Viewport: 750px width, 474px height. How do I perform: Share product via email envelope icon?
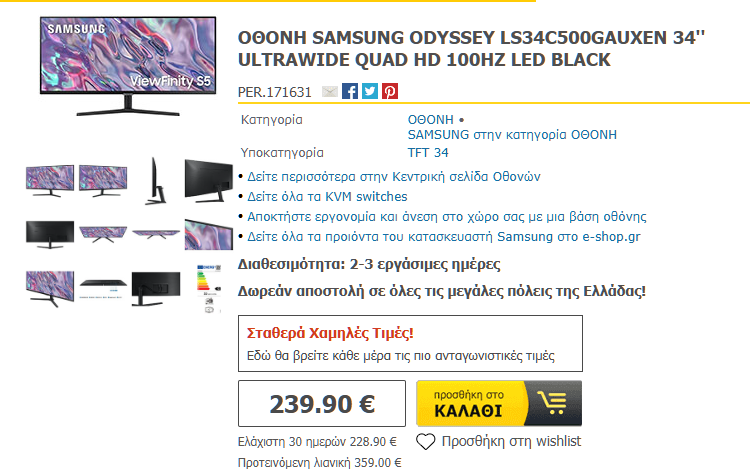pyautogui.click(x=330, y=92)
